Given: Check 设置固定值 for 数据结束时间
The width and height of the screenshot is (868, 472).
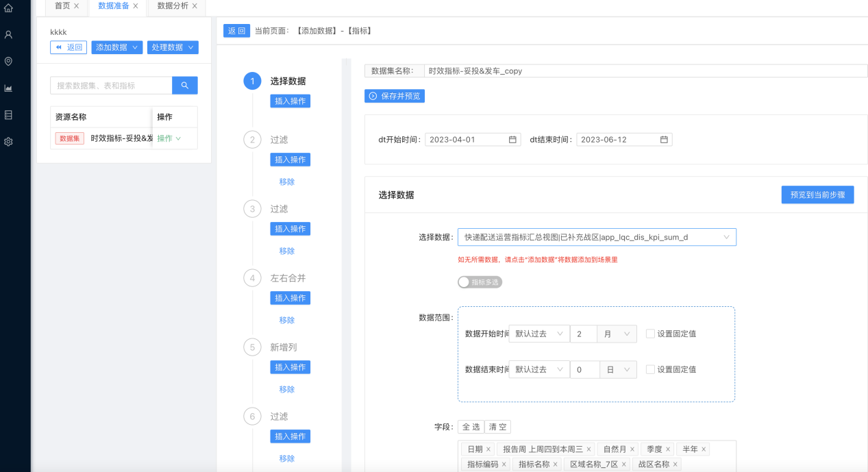Looking at the screenshot, I should click(650, 369).
